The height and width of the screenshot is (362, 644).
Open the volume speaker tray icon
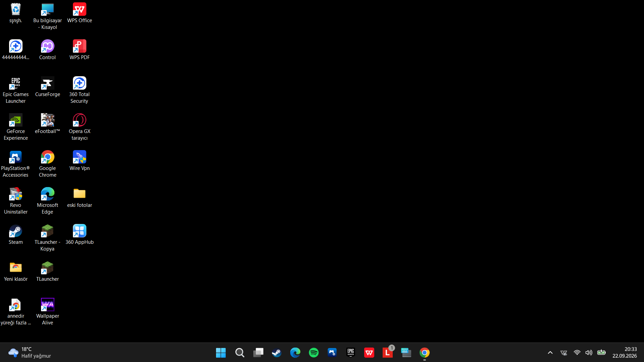coord(589,353)
